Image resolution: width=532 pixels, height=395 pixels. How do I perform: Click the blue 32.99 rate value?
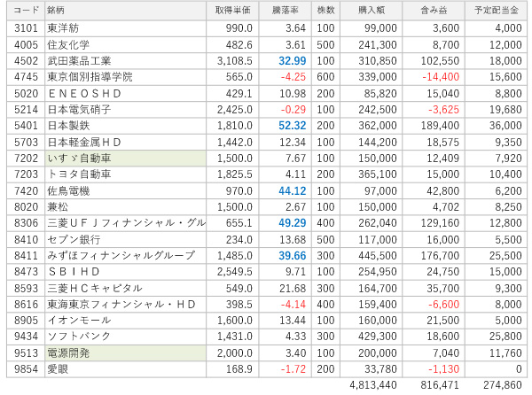pyautogui.click(x=292, y=61)
